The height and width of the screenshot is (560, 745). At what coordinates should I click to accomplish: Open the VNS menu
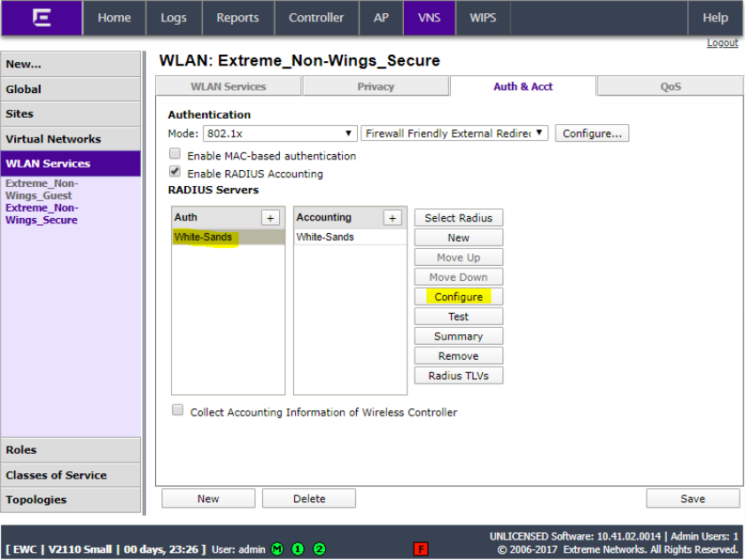[x=429, y=18]
